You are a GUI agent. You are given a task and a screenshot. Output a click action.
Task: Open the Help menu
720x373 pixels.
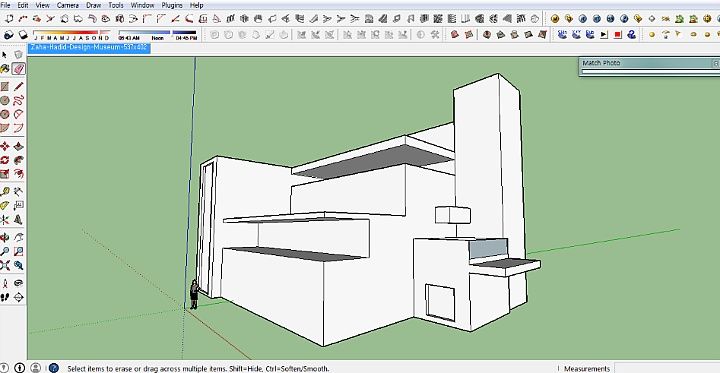pyautogui.click(x=197, y=5)
